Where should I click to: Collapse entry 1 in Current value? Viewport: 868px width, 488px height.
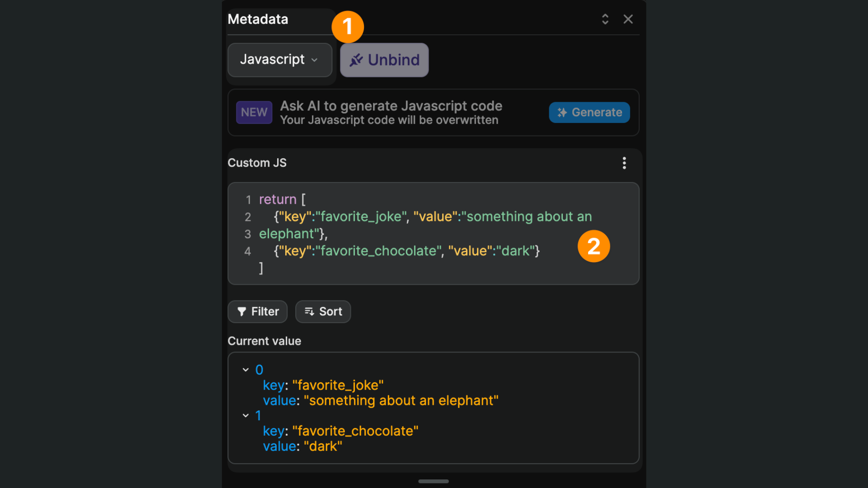(x=245, y=415)
